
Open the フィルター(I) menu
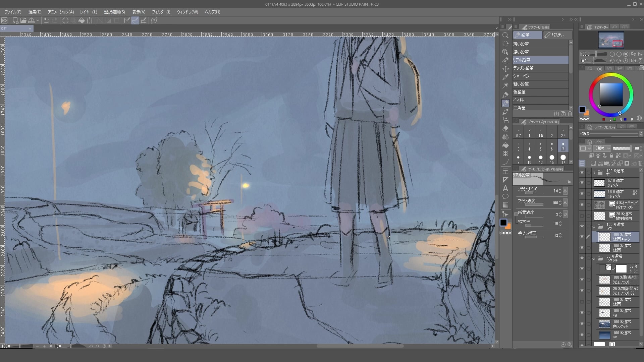point(161,12)
